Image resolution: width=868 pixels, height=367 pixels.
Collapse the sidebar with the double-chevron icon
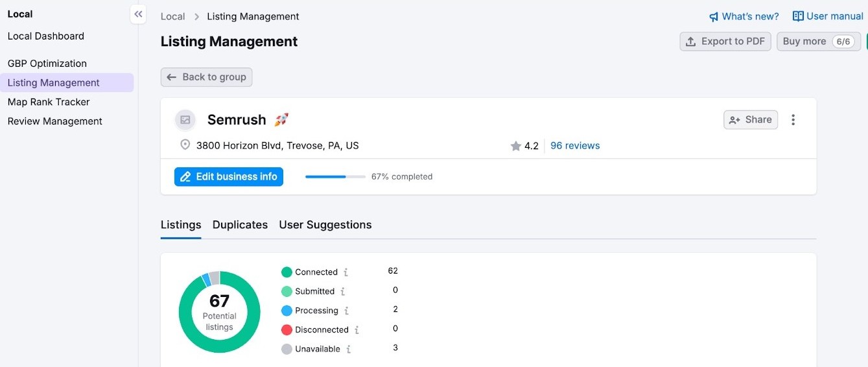coord(138,14)
